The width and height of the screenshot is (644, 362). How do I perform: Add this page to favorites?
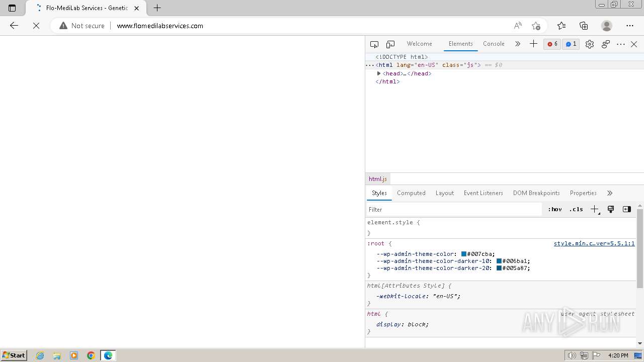tap(536, 26)
